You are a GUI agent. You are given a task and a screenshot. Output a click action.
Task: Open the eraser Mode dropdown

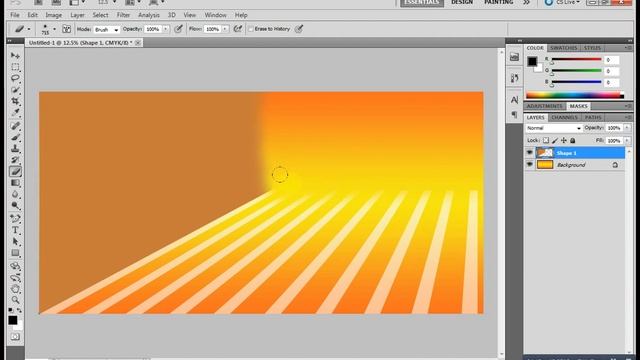[107, 29]
